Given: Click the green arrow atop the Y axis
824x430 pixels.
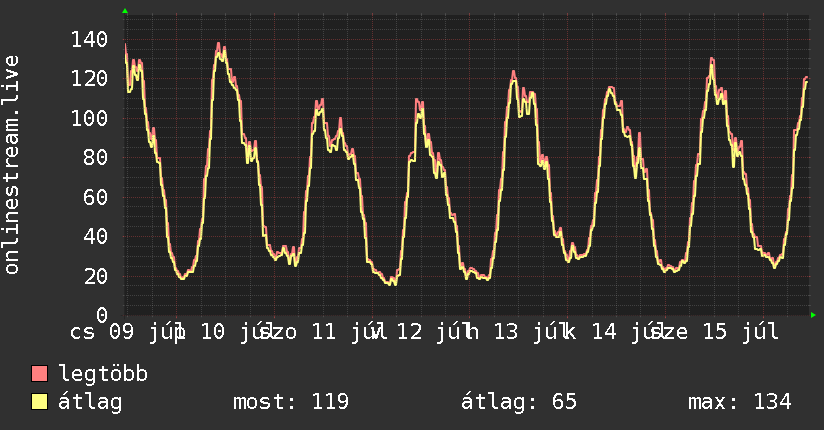Looking at the screenshot, I should [x=125, y=11].
